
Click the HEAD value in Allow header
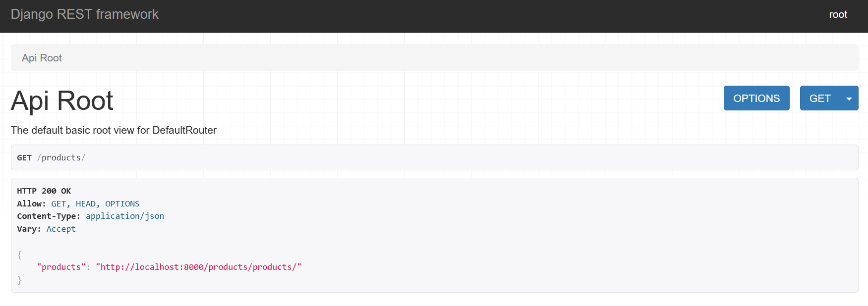pyautogui.click(x=86, y=204)
